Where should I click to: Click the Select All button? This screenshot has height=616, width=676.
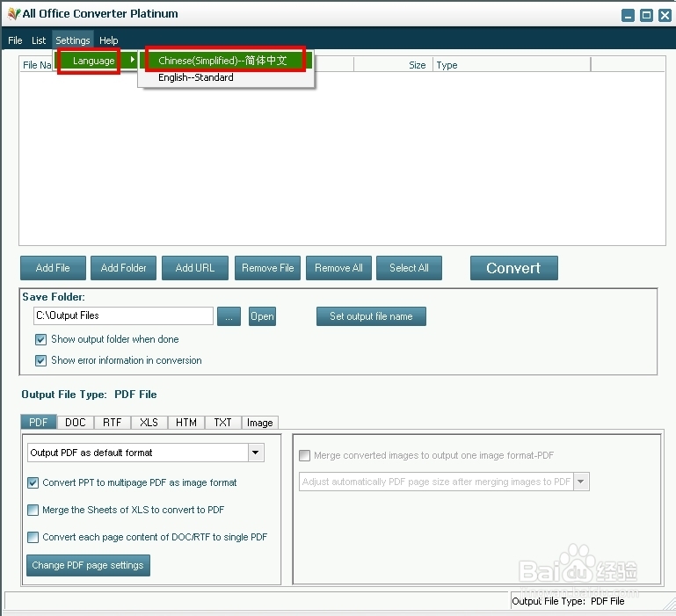[409, 268]
